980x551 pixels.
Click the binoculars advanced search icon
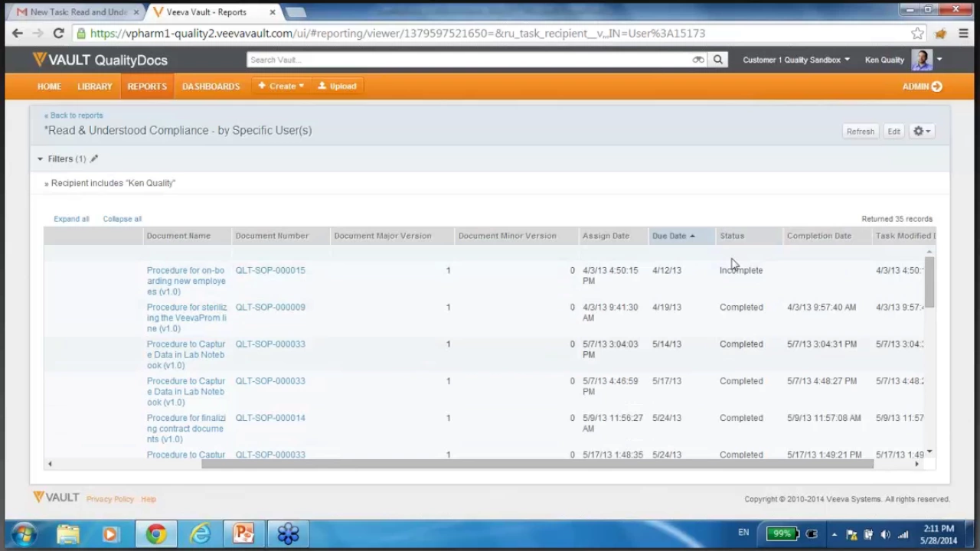click(698, 60)
